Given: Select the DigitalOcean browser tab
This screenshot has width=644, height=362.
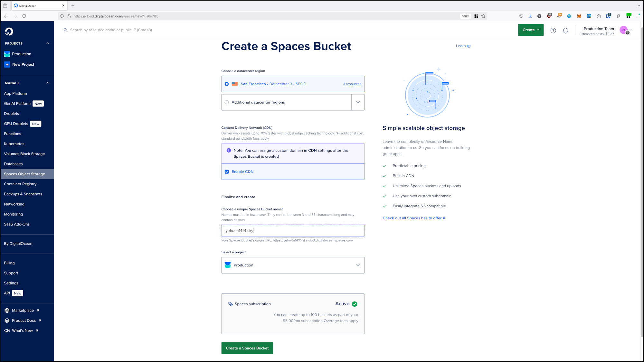Looking at the screenshot, I should click(40, 6).
